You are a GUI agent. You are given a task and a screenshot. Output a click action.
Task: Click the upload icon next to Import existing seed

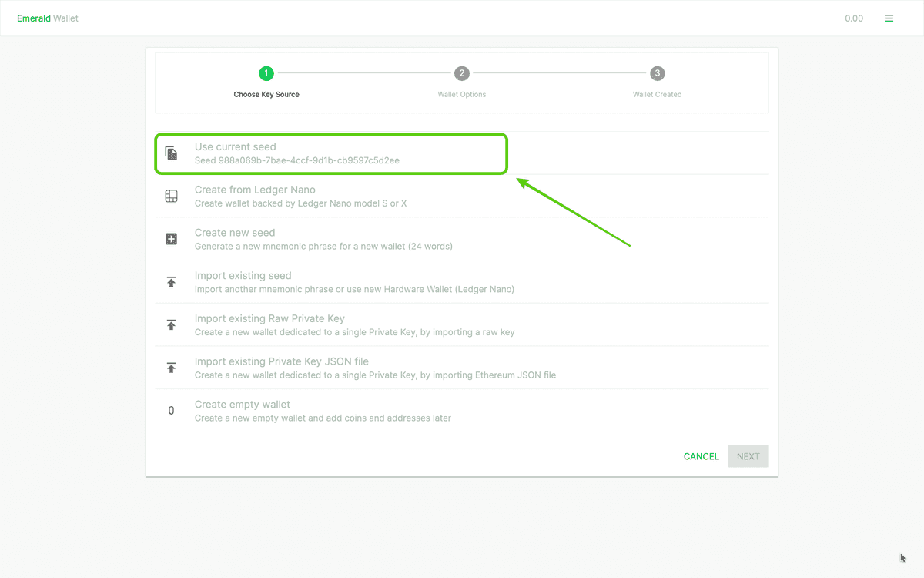tap(171, 281)
